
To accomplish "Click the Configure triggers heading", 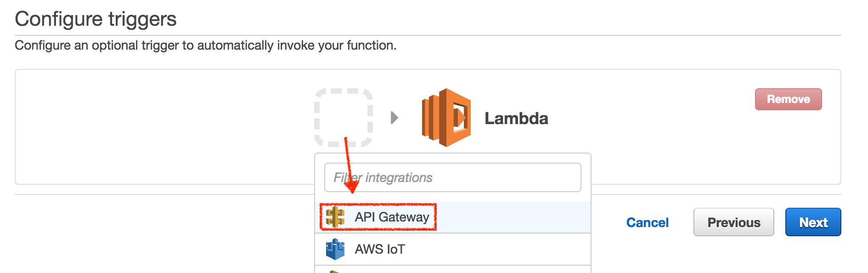I will 96,19.
